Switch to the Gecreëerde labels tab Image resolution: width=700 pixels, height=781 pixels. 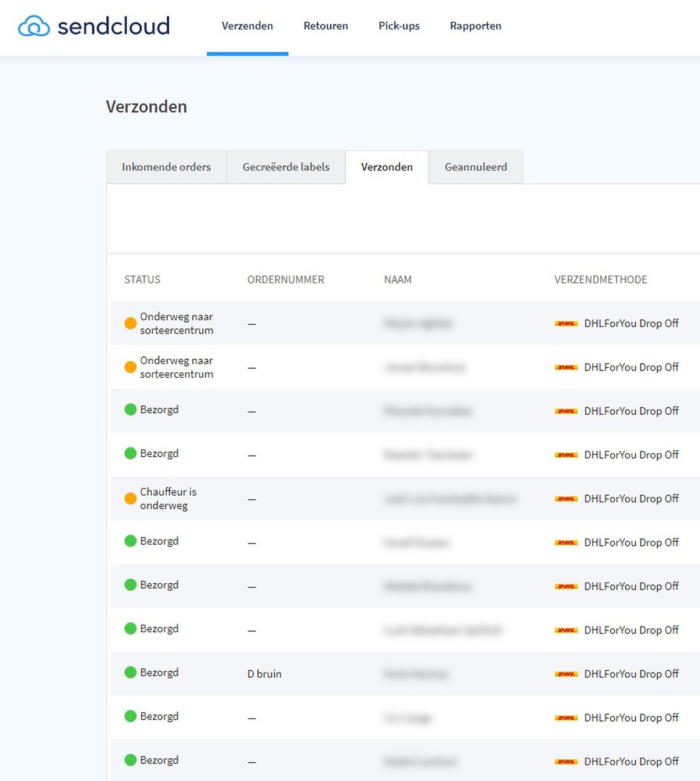tap(286, 167)
